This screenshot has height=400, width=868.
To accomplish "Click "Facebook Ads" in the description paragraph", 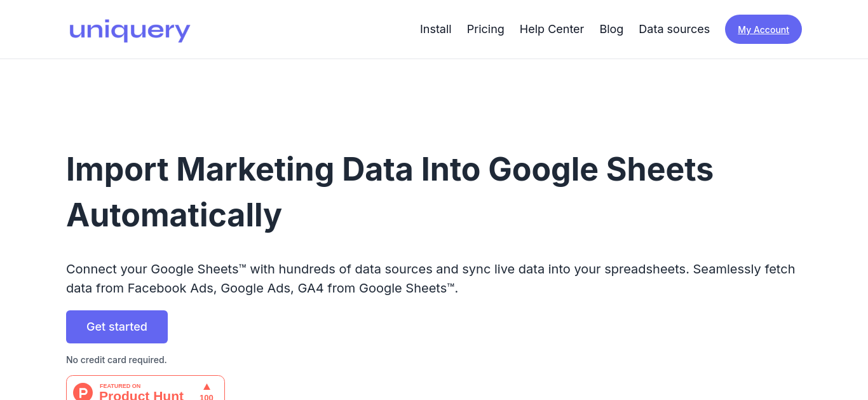I will point(170,288).
